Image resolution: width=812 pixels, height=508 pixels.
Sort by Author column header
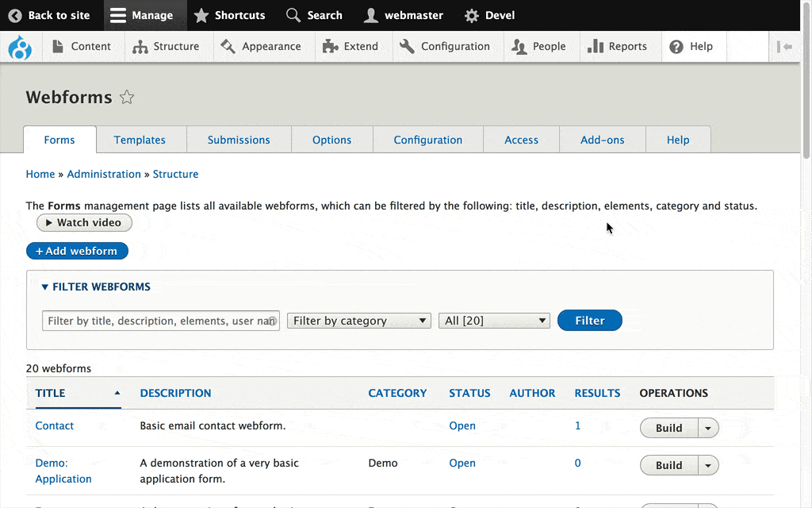click(532, 393)
